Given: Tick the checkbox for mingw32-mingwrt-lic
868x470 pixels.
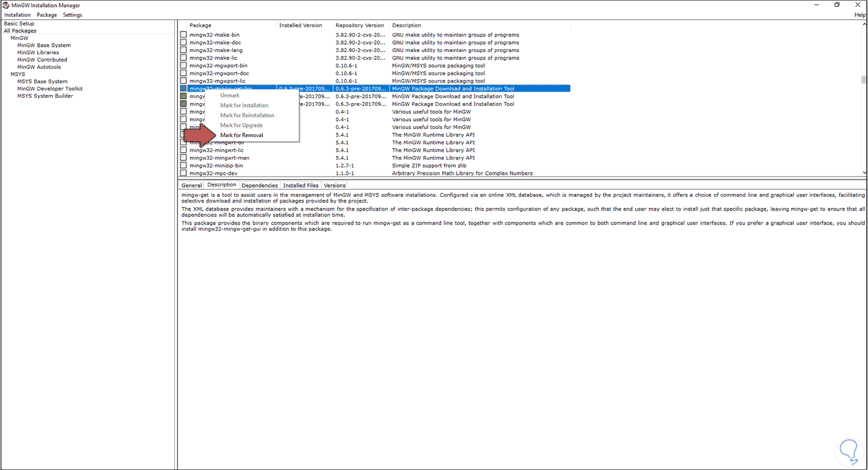Looking at the screenshot, I should click(x=183, y=150).
